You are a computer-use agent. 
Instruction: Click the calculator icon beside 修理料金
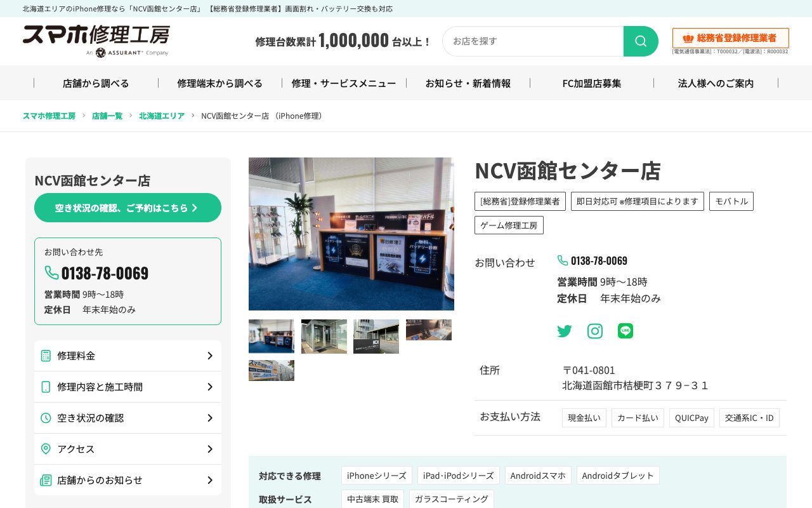click(46, 356)
